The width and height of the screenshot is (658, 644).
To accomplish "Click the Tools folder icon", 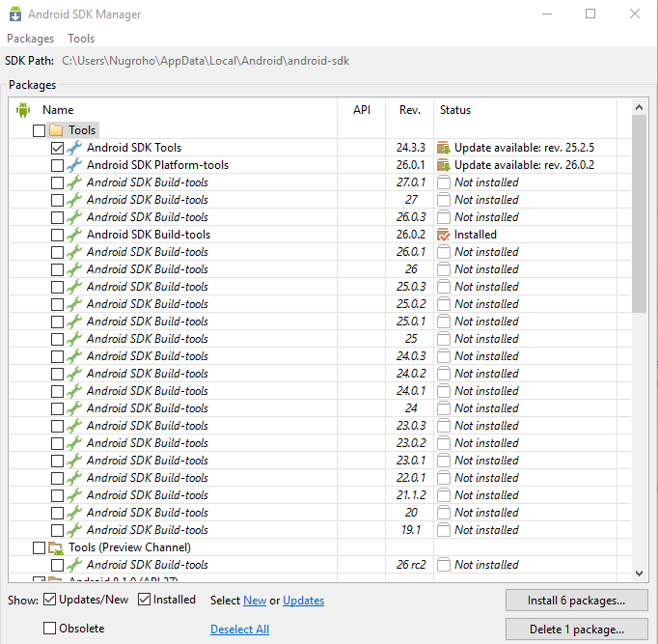I will tap(56, 130).
